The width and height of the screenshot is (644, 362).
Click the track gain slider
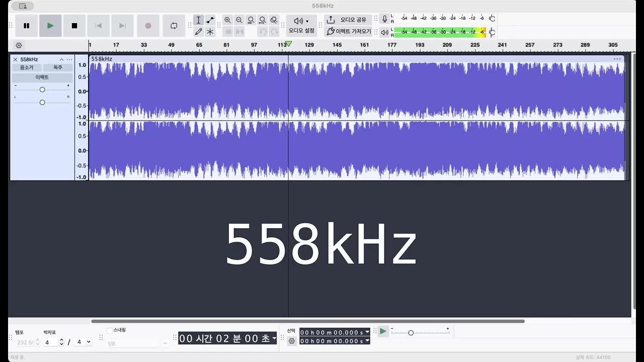[x=42, y=89]
